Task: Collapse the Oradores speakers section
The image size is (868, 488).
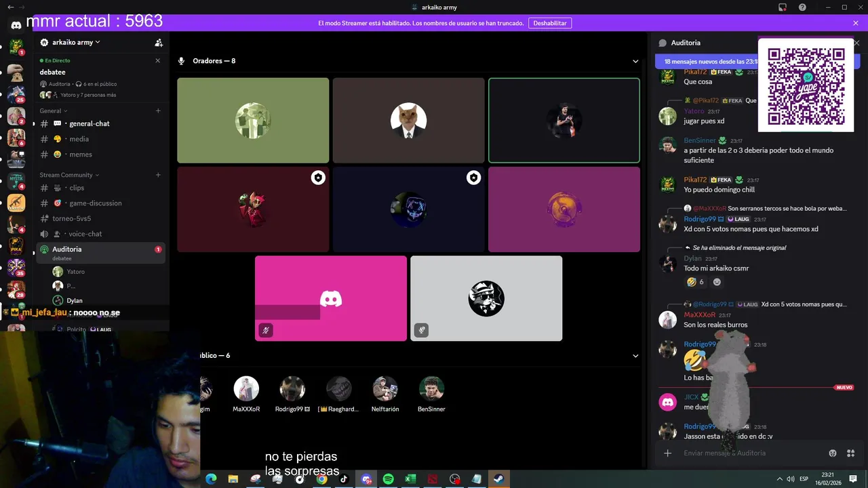Action: coord(635,61)
